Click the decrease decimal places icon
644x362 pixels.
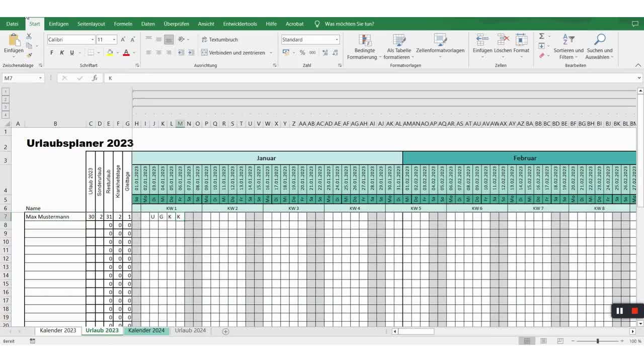[x=335, y=53]
